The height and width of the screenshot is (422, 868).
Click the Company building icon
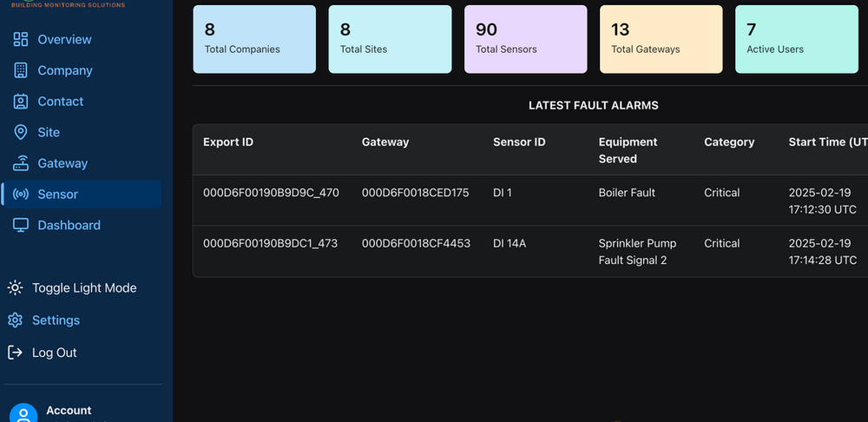point(21,70)
